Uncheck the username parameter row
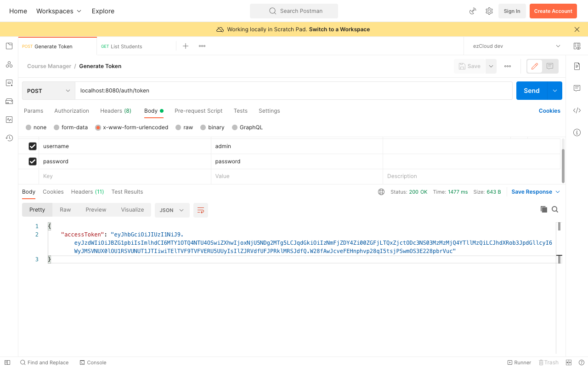This screenshot has width=588, height=368. tap(33, 146)
